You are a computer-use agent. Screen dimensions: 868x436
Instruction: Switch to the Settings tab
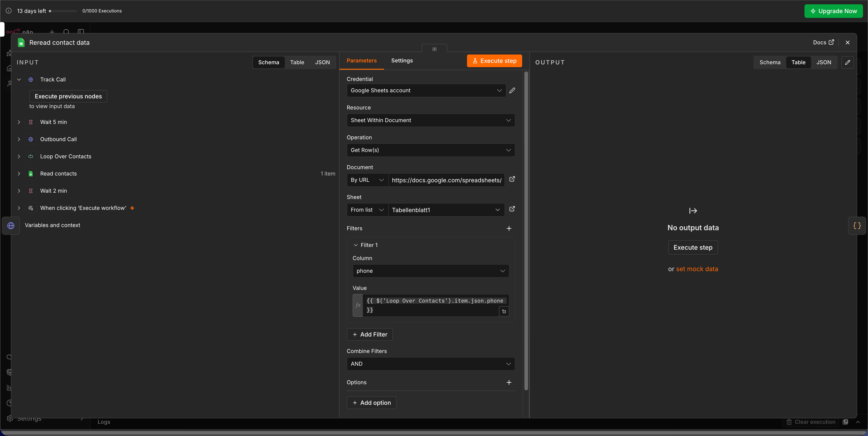pyautogui.click(x=402, y=61)
